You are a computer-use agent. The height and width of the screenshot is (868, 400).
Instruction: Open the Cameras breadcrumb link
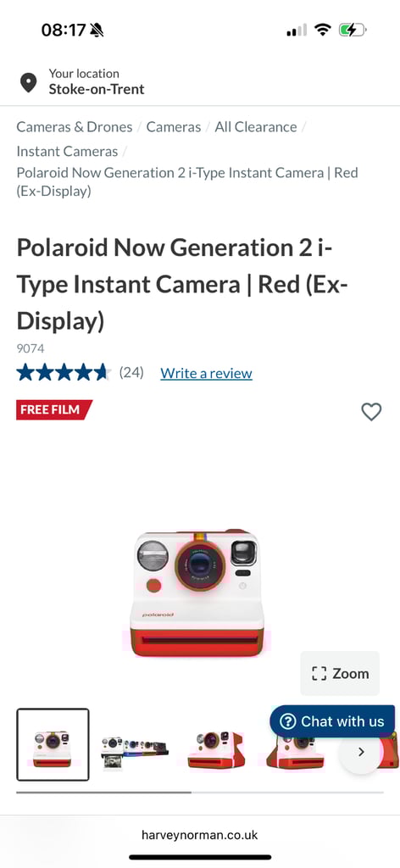pos(173,127)
